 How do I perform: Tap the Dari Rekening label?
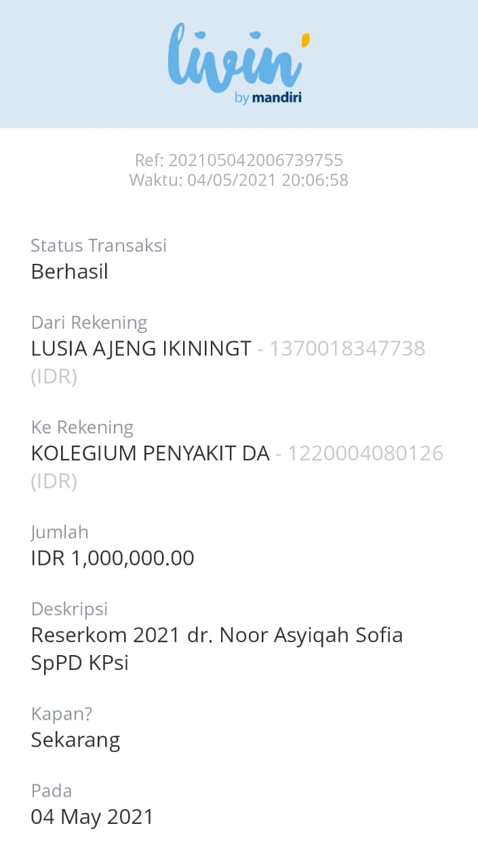pyautogui.click(x=89, y=322)
